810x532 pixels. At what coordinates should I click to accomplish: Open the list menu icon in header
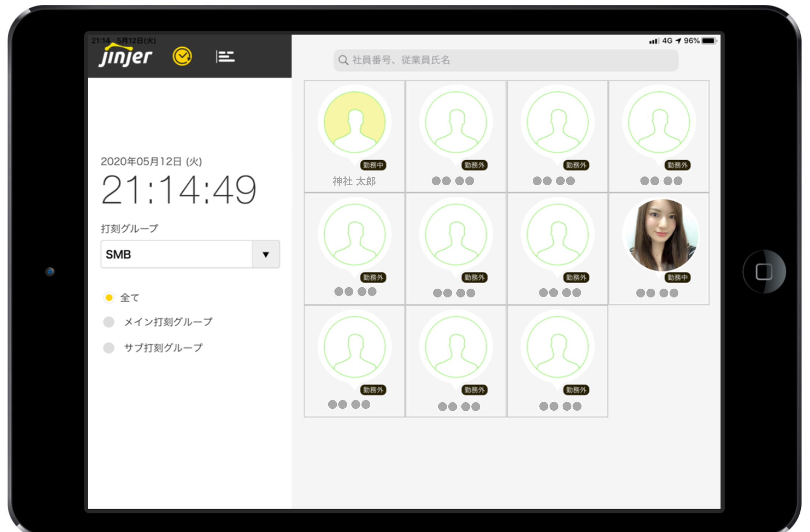pos(225,57)
